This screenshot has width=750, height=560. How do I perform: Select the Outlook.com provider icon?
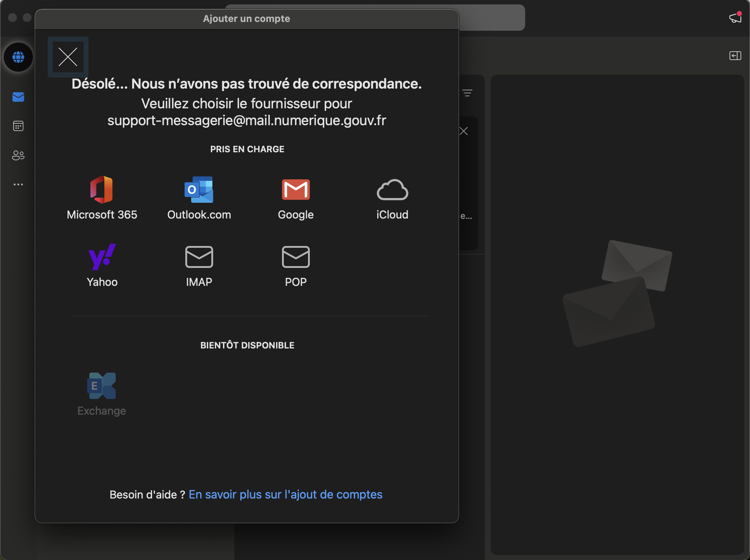(199, 190)
